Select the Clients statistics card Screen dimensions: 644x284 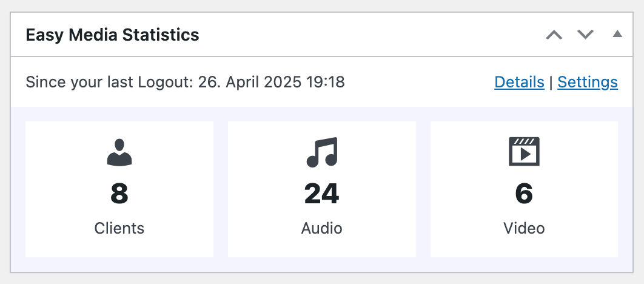(119, 189)
